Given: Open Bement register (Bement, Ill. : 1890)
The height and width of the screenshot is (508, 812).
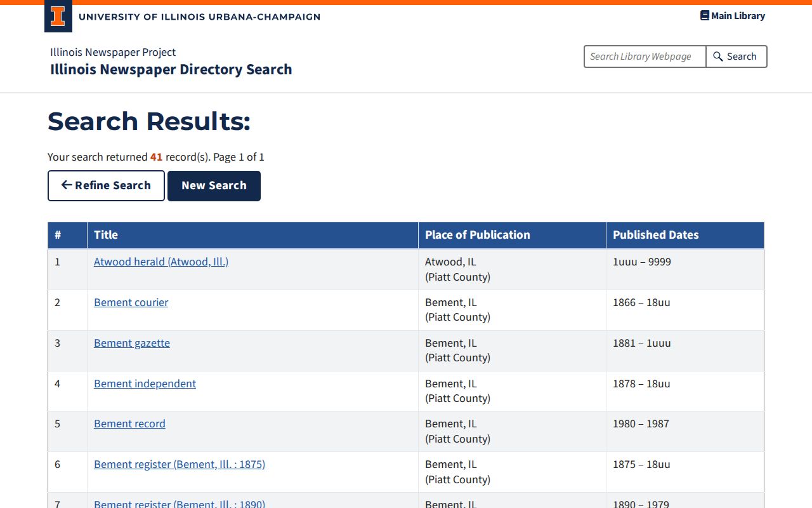Looking at the screenshot, I should tap(180, 504).
